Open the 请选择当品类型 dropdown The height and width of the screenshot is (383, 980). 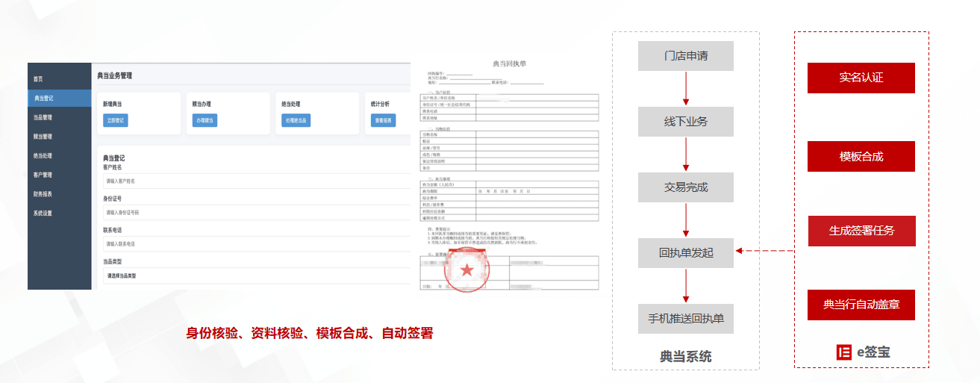tap(256, 275)
